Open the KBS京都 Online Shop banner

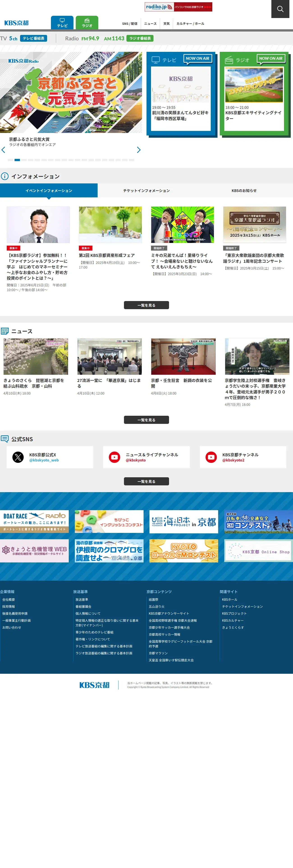(259, 551)
